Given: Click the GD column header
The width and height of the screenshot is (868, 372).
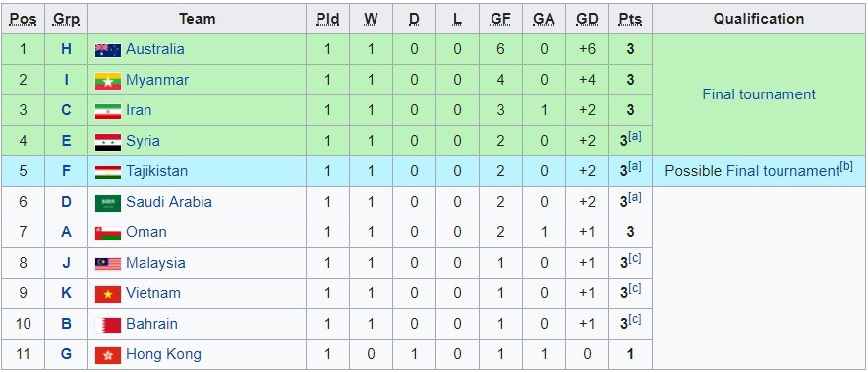Looking at the screenshot, I should click(587, 20).
